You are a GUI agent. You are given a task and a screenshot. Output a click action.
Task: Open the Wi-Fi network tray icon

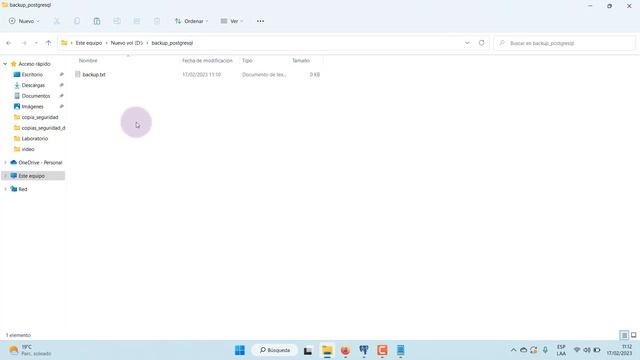[x=577, y=350]
